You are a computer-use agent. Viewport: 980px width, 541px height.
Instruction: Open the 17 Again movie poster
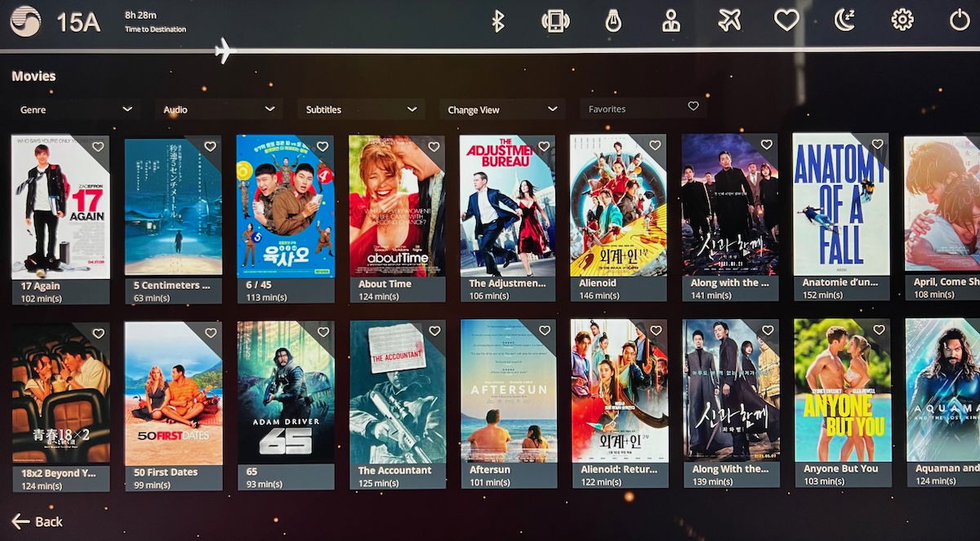click(x=60, y=207)
